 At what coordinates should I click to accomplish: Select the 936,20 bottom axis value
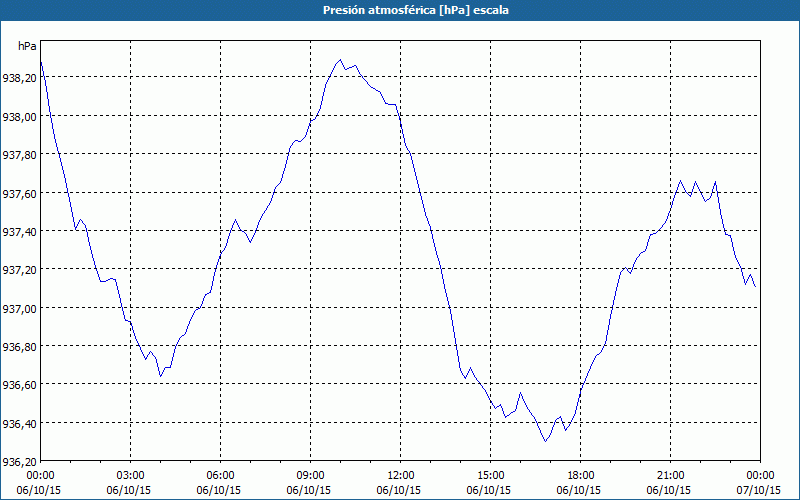(19, 462)
